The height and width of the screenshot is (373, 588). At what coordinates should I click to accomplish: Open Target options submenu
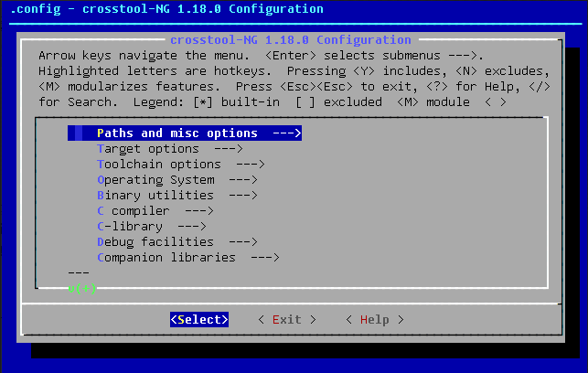click(x=170, y=149)
